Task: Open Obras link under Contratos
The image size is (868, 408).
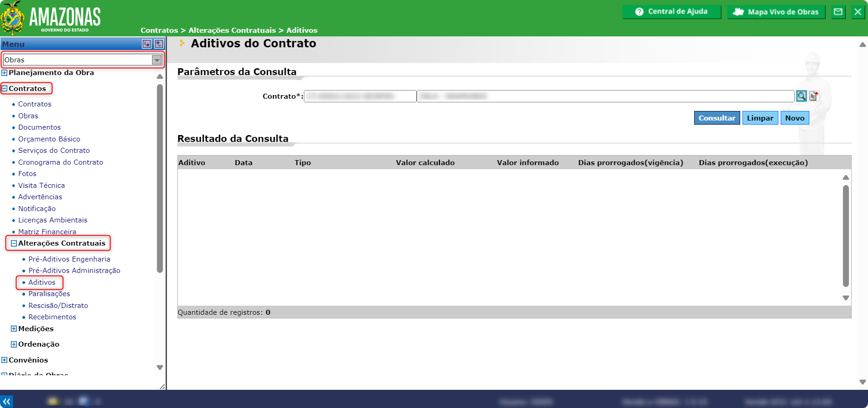Action: tap(28, 116)
